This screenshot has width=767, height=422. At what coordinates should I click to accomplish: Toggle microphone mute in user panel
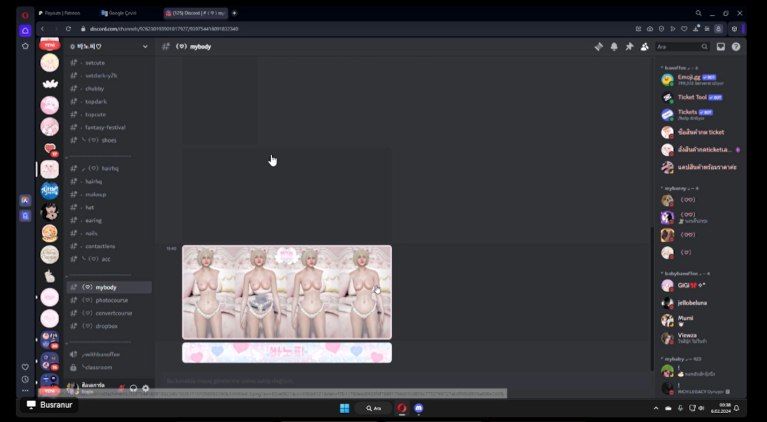121,388
